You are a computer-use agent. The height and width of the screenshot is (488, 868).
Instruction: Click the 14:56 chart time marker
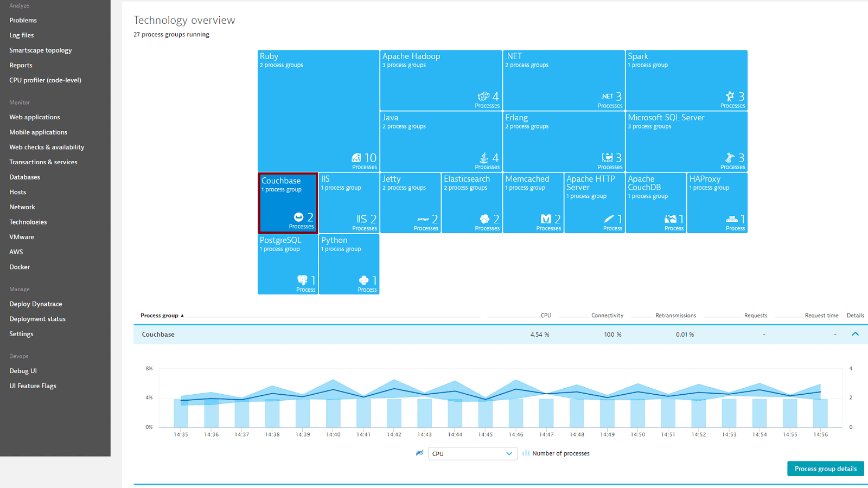(821, 434)
